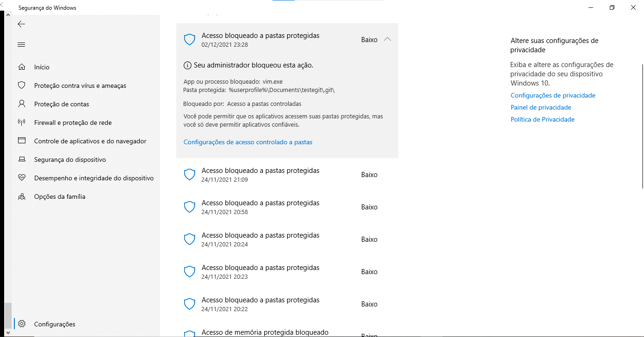Open Início in the sidebar
Screen dimensions: 644x337
pyautogui.click(x=86, y=67)
